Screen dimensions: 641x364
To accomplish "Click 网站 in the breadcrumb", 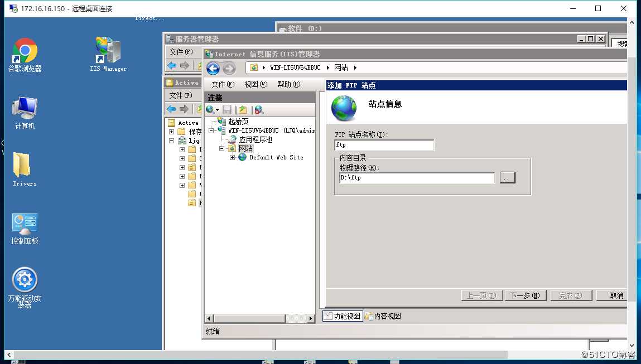I will coord(341,68).
